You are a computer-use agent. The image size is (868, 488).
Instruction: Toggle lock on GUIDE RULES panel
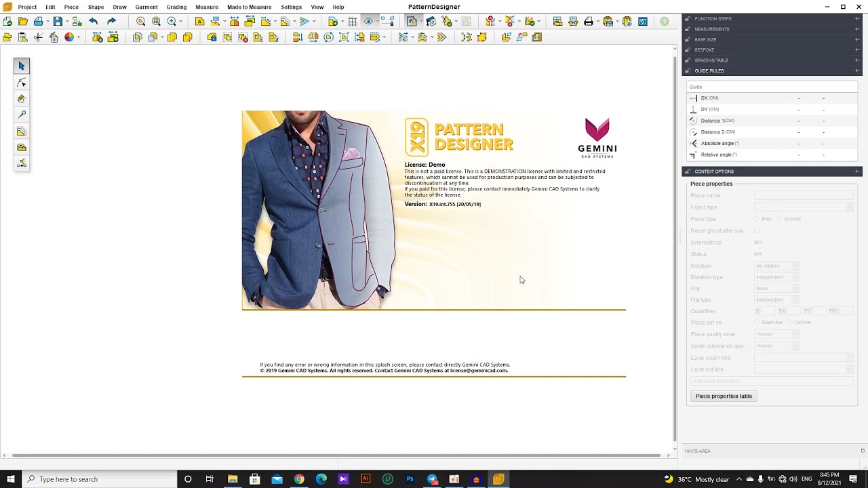[x=688, y=70]
